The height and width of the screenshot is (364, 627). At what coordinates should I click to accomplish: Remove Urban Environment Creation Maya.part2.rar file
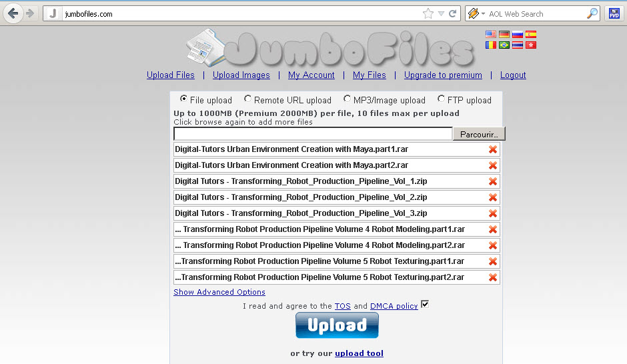pyautogui.click(x=493, y=165)
